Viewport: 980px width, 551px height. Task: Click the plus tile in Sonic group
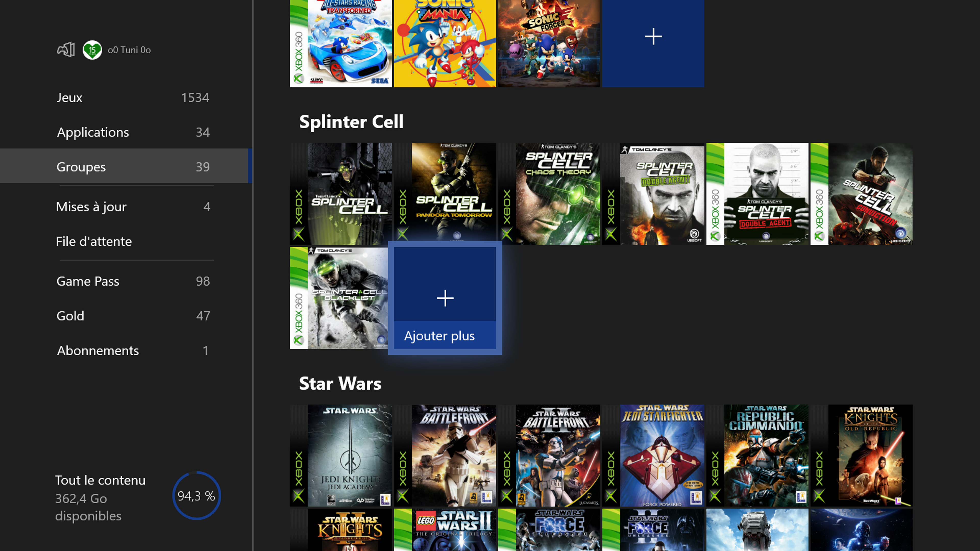tap(653, 43)
